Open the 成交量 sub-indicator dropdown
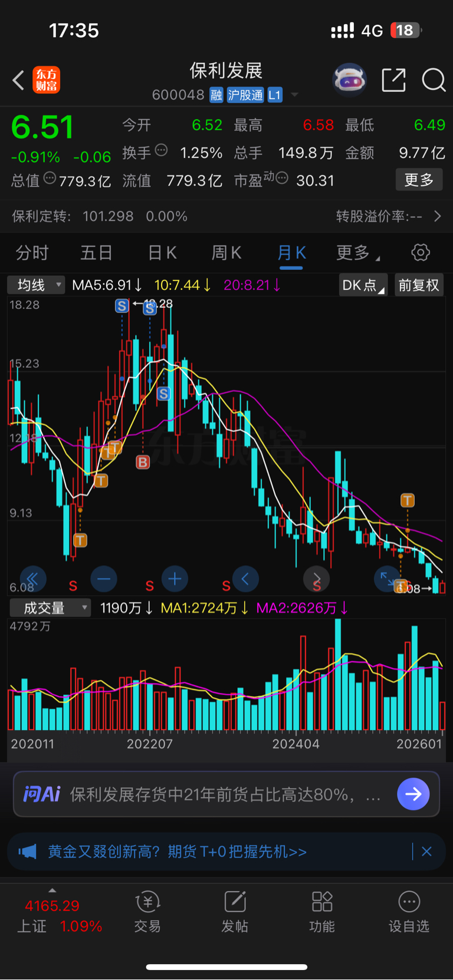The image size is (453, 980). pyautogui.click(x=50, y=608)
